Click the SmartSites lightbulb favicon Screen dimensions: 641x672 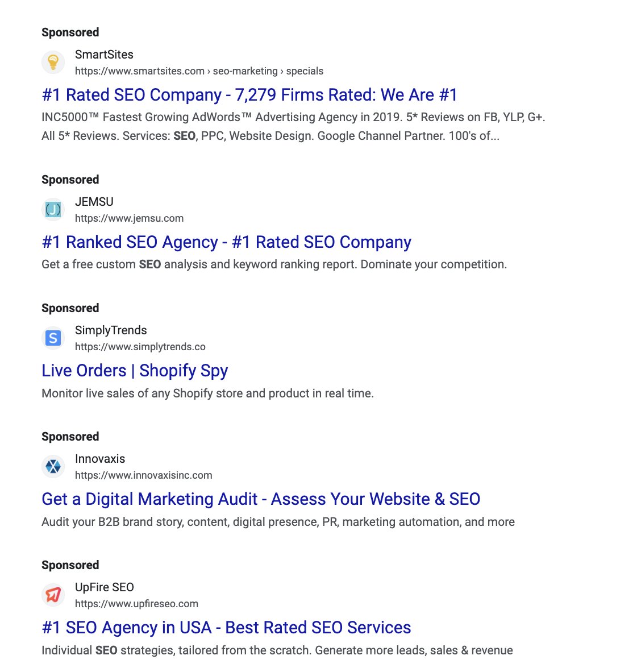coord(53,62)
